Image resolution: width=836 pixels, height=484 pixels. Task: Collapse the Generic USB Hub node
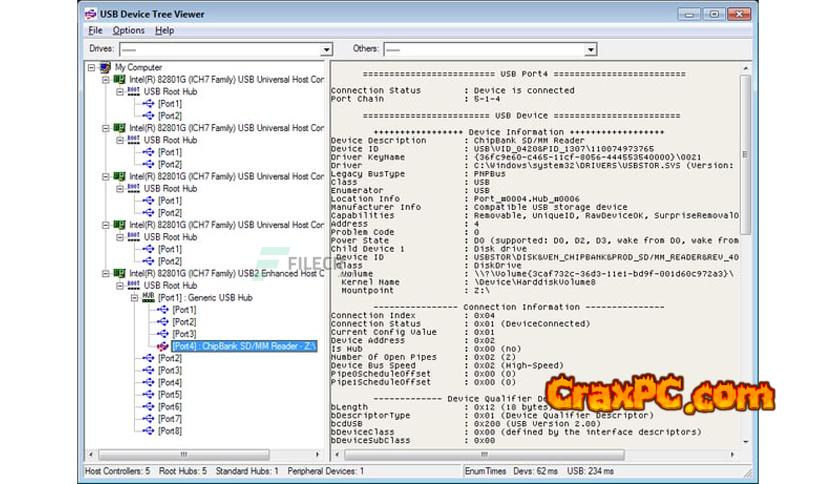[x=134, y=298]
